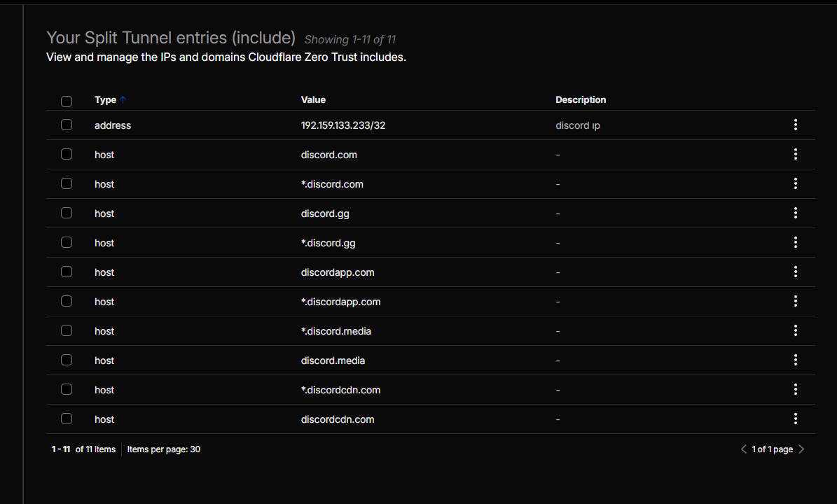Toggle the select-all checkbox in header

pos(67,101)
